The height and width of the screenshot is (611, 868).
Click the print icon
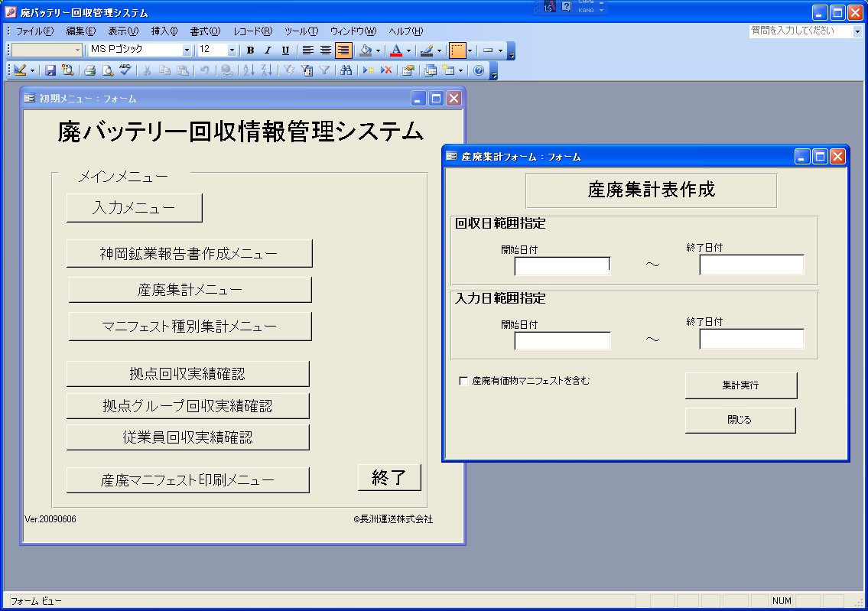coord(90,70)
